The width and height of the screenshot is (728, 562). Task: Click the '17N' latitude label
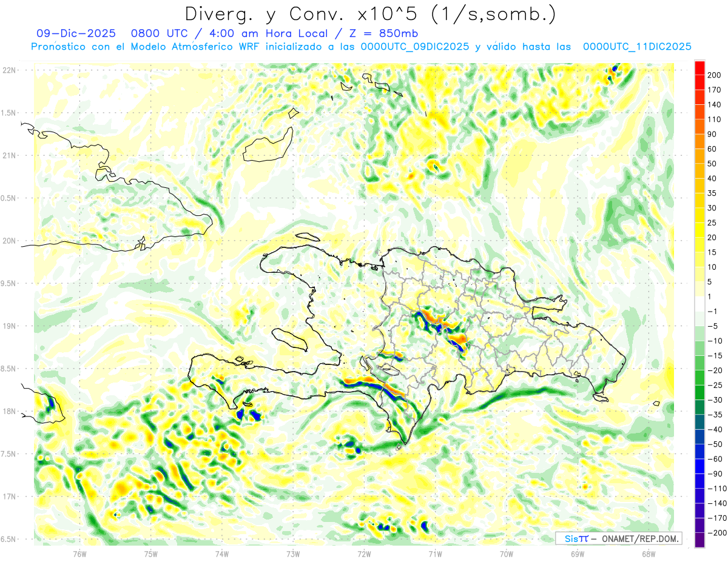coord(9,497)
